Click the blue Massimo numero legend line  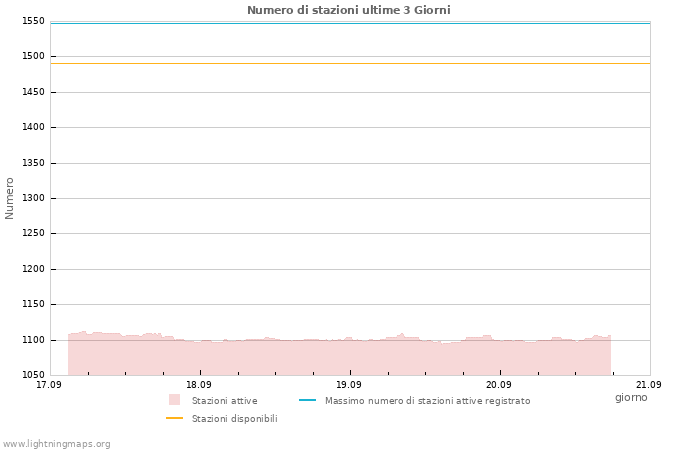(x=307, y=400)
